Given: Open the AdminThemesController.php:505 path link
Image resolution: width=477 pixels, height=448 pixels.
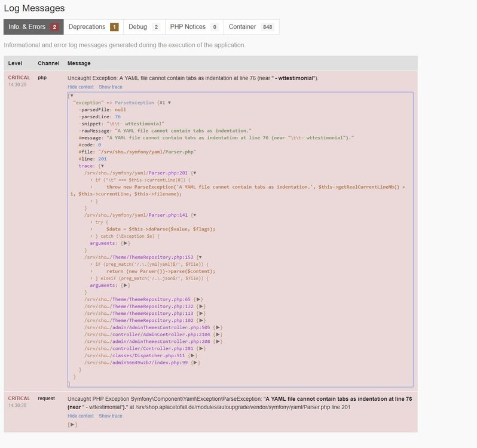Looking at the screenshot, I should pos(147,327).
